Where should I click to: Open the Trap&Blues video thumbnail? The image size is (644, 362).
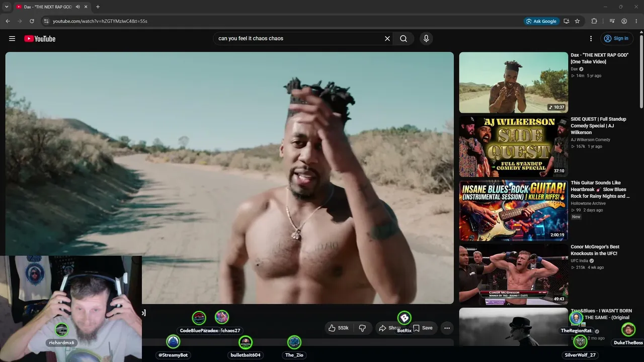514,327
